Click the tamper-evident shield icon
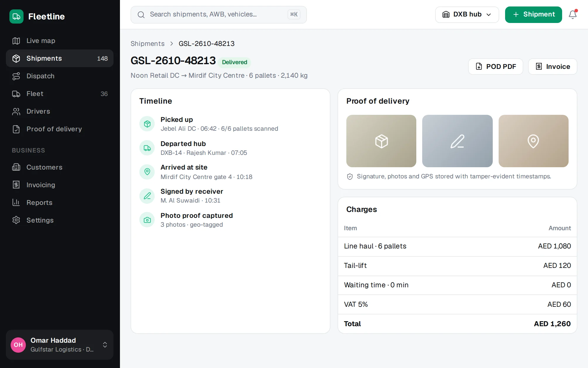588x368 pixels. click(x=350, y=177)
